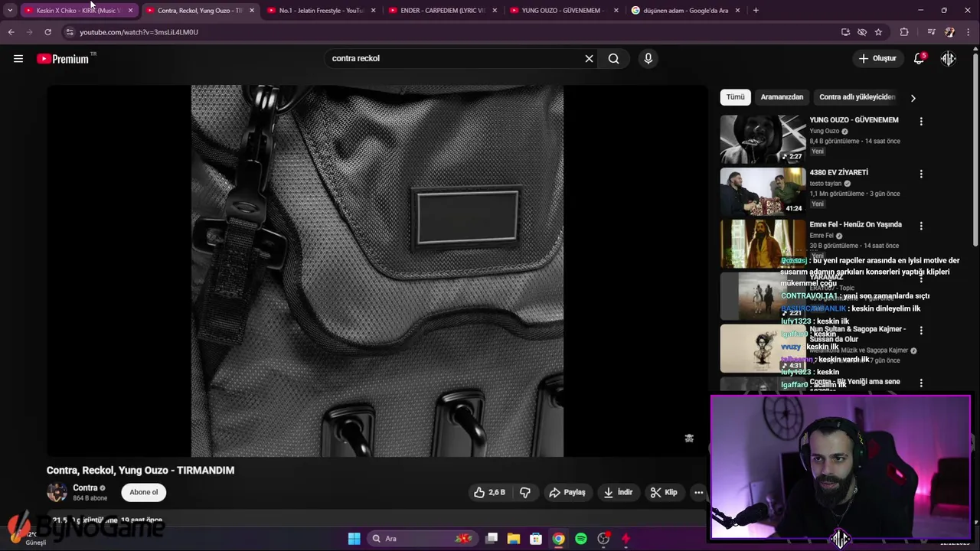Click the magnifier search button
980x551 pixels.
coord(613,58)
